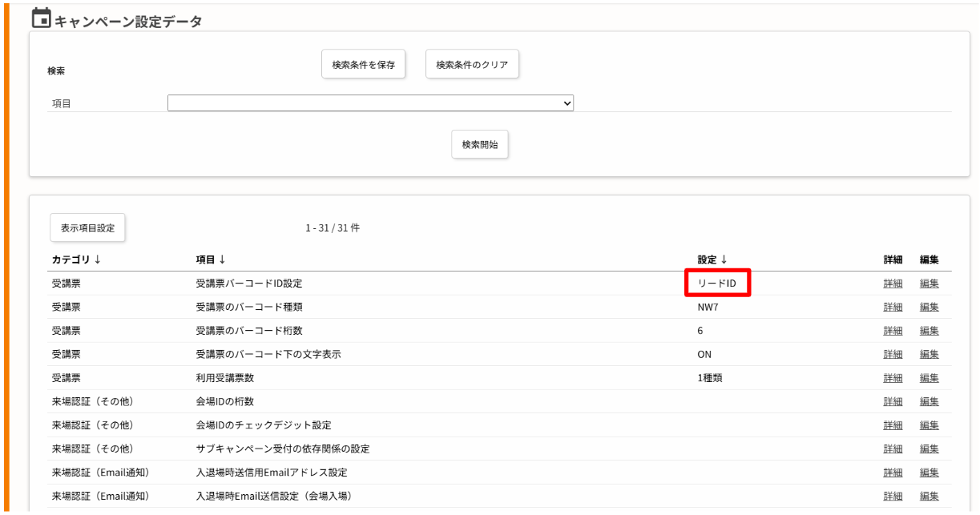The image size is (980, 515).
Task: Edit 受講票バーコードID設定 row
Action: [930, 284]
